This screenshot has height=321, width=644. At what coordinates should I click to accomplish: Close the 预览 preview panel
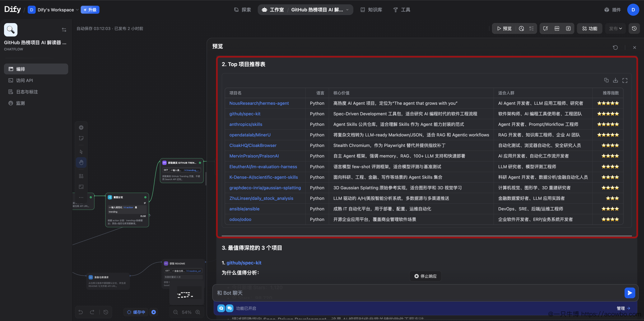coord(634,47)
